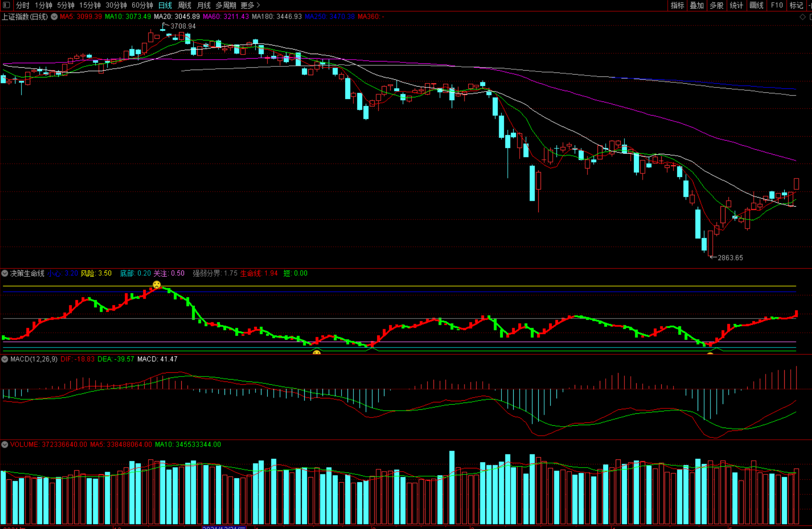Click the 短: 0.00 label
This screenshot has height=529, width=812.
(x=296, y=273)
